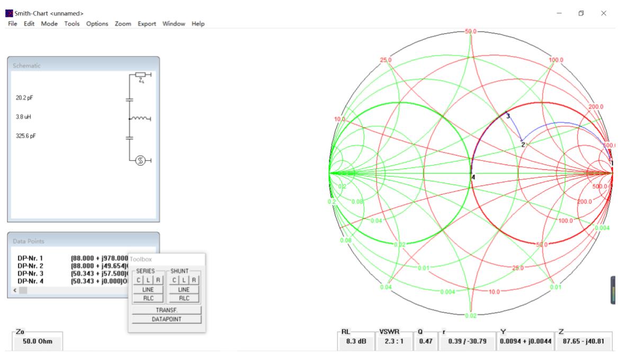Viewport: 618px width, 364px height.
Task: Open the Export menu
Action: tap(148, 24)
